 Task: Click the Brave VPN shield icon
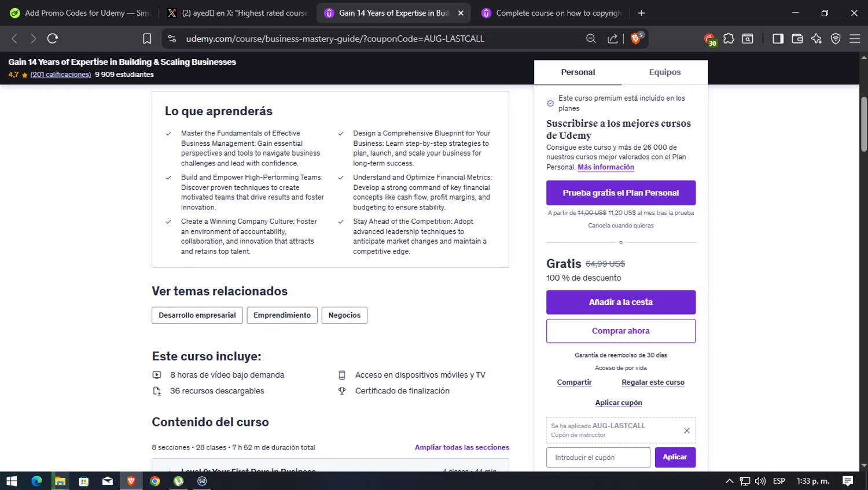pos(836,39)
